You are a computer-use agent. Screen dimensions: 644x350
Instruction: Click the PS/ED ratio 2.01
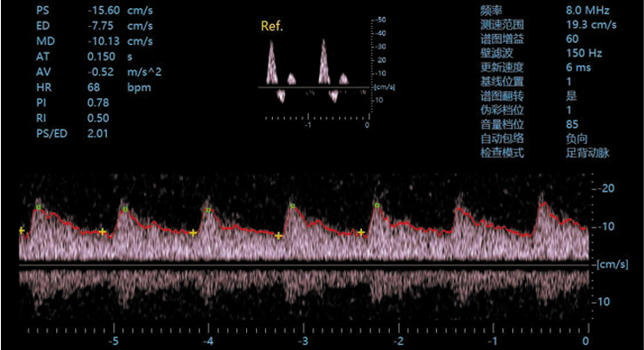(x=98, y=133)
